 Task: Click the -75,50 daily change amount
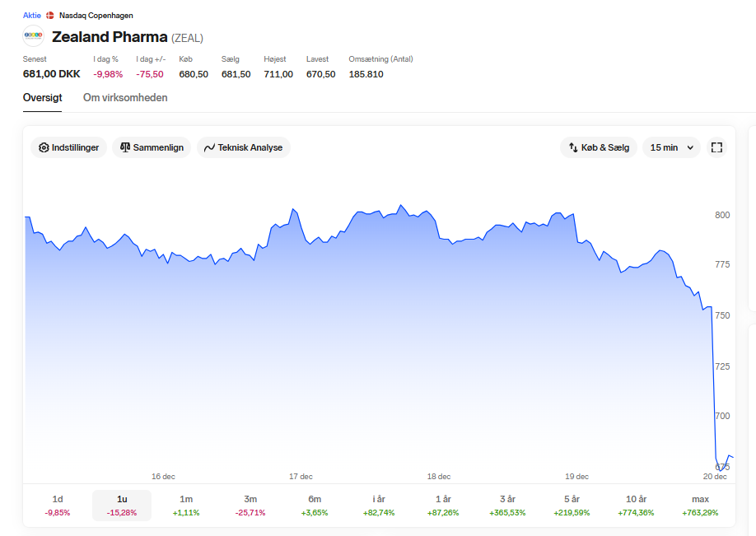pos(149,74)
